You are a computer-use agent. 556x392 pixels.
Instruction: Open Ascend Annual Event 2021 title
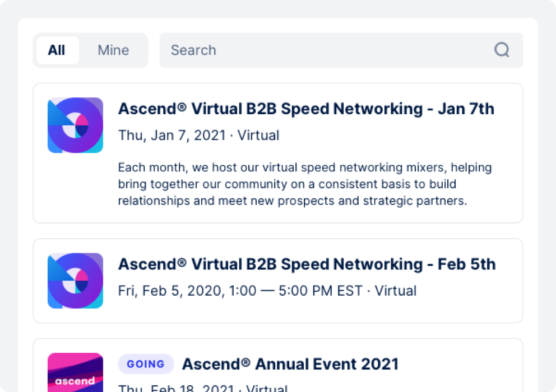(x=290, y=364)
